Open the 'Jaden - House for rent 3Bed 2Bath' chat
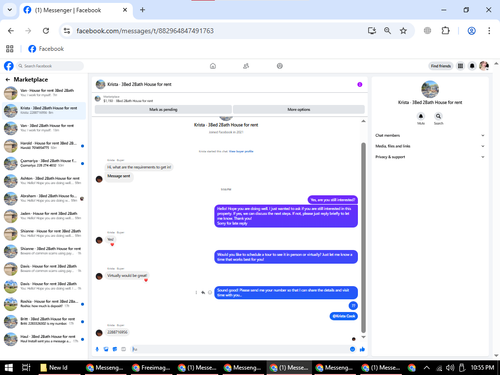Image resolution: width=500 pixels, height=375 pixels. click(x=44, y=216)
